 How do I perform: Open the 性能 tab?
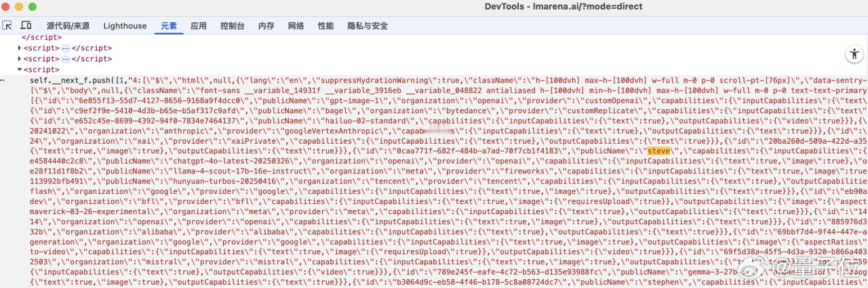pyautogui.click(x=326, y=26)
